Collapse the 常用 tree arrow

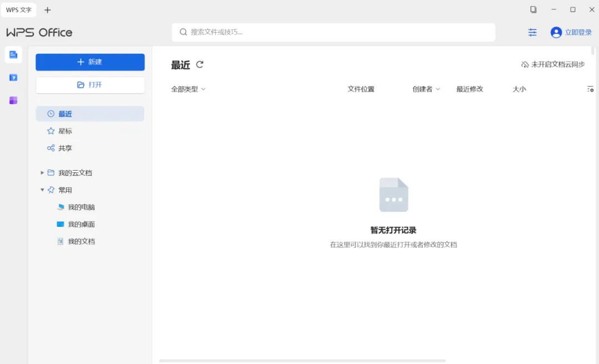42,189
